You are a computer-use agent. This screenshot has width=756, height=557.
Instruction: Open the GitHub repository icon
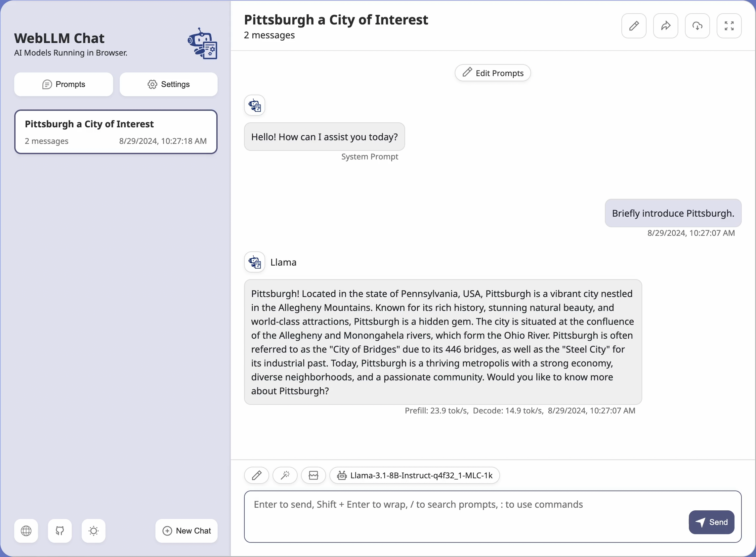pos(60,531)
